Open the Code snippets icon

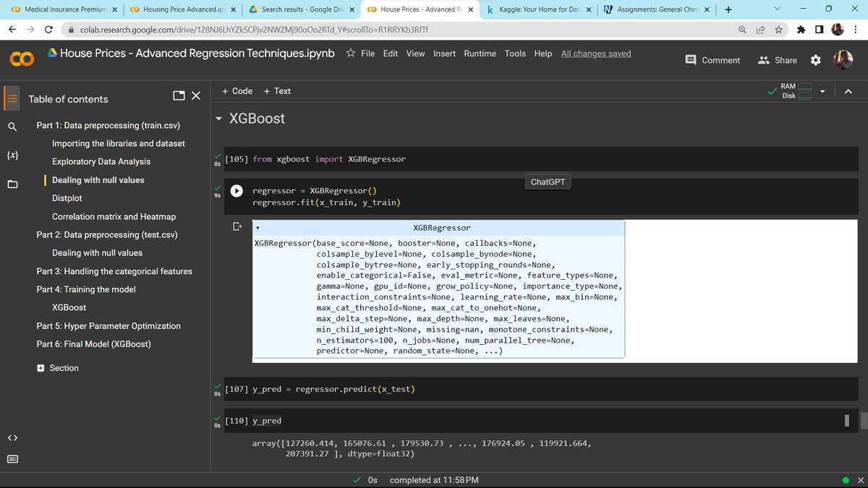pos(12,437)
